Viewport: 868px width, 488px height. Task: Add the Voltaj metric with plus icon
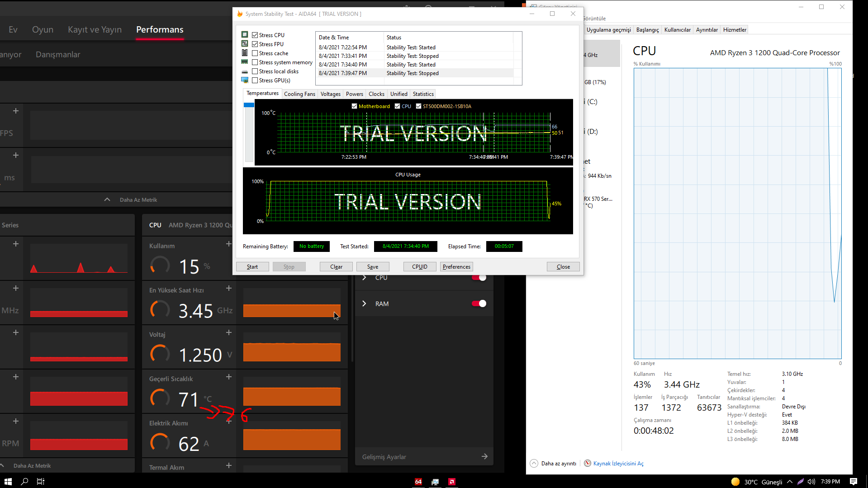point(229,333)
